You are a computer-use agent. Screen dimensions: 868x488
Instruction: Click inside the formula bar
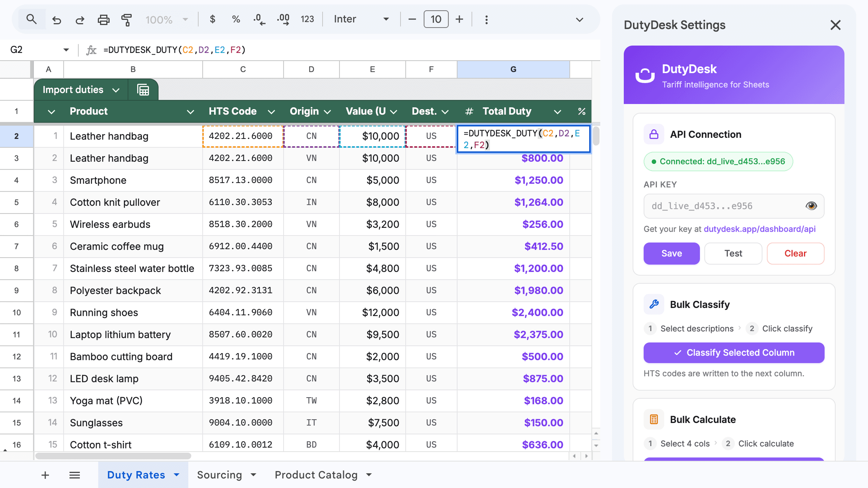[257, 50]
